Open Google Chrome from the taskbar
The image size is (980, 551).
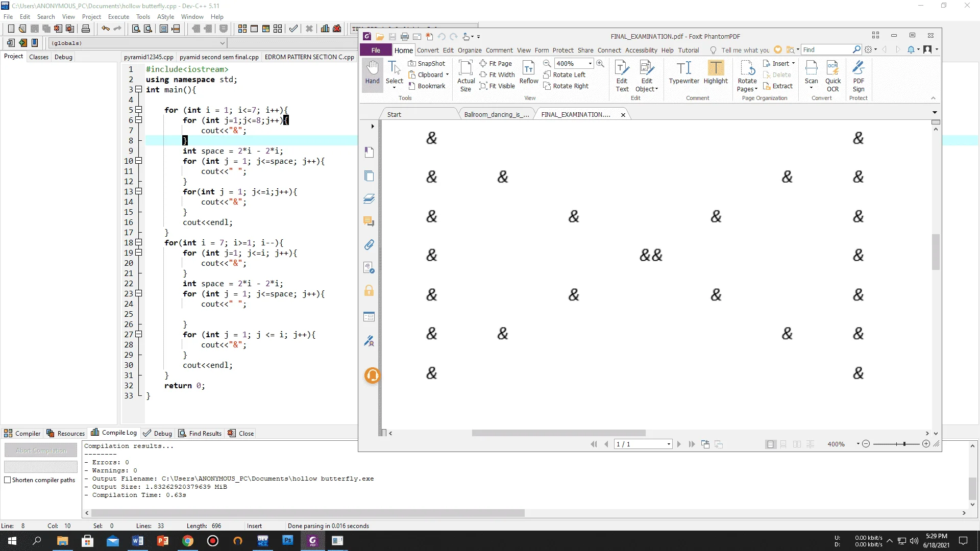click(188, 541)
